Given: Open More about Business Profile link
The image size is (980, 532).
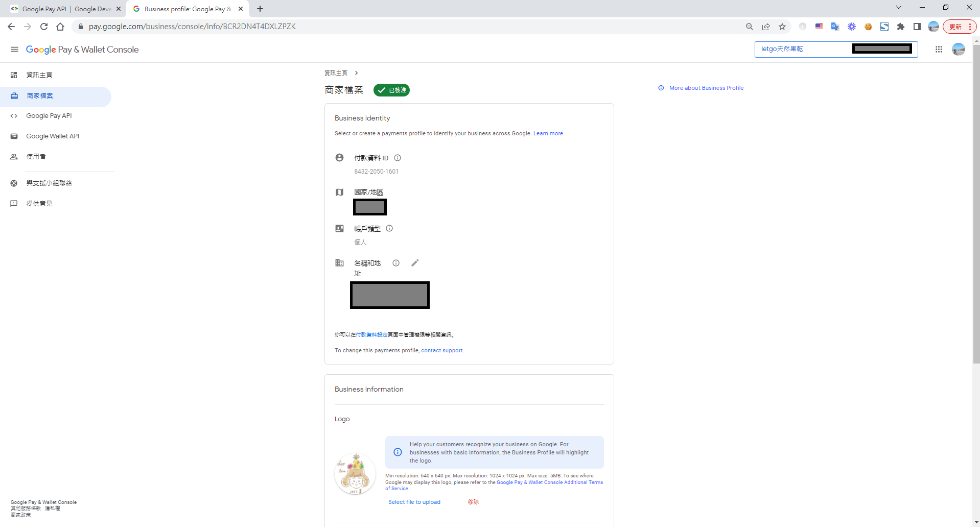Looking at the screenshot, I should [706, 88].
